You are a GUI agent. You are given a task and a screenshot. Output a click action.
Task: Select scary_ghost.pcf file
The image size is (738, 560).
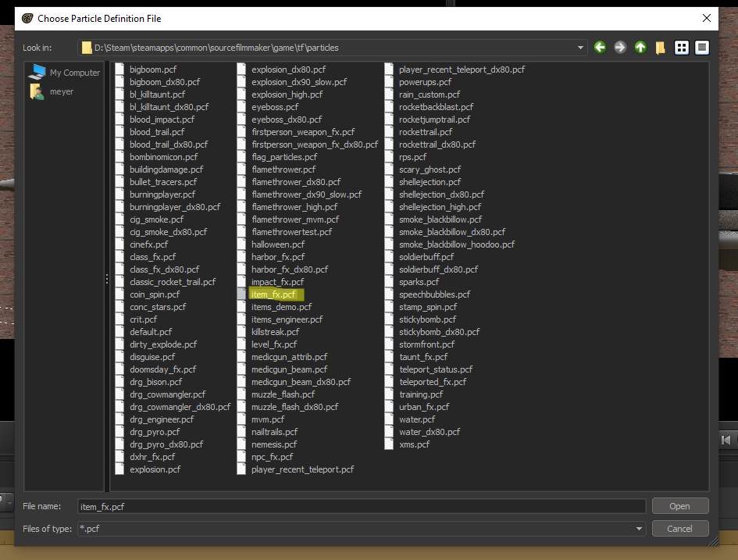(x=430, y=169)
